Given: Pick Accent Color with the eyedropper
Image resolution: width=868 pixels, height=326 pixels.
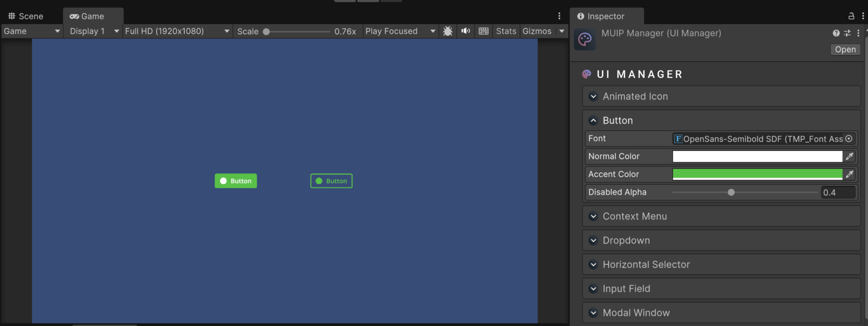Looking at the screenshot, I should tap(849, 174).
